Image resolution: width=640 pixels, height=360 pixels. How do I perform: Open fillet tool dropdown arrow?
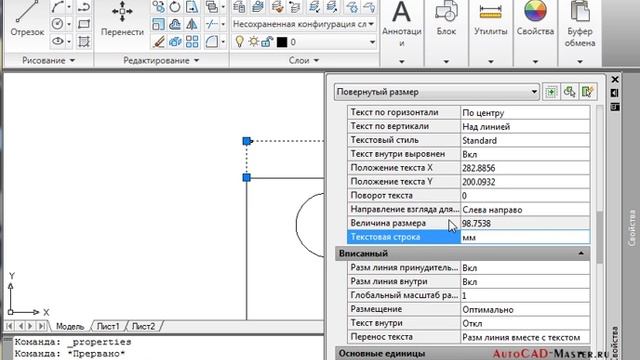[223, 41]
